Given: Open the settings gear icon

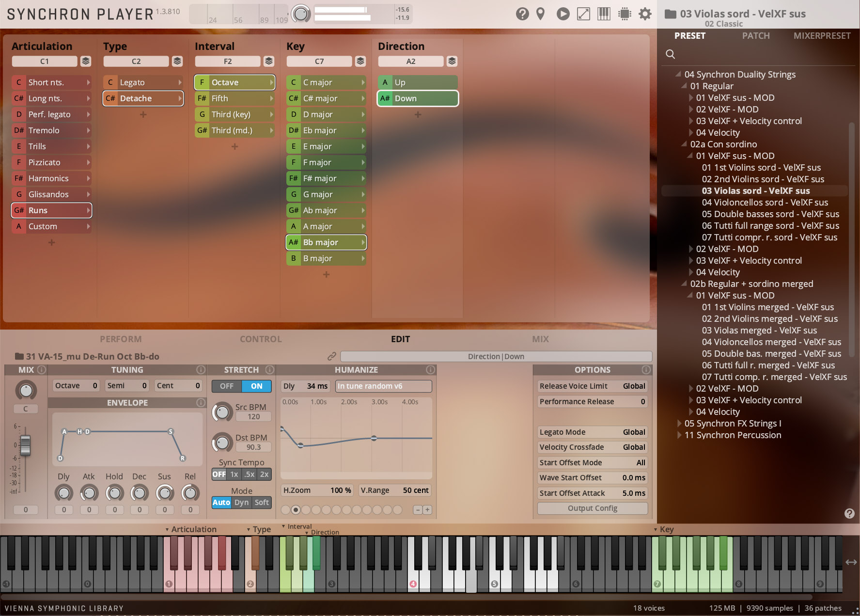Looking at the screenshot, I should (x=645, y=14).
